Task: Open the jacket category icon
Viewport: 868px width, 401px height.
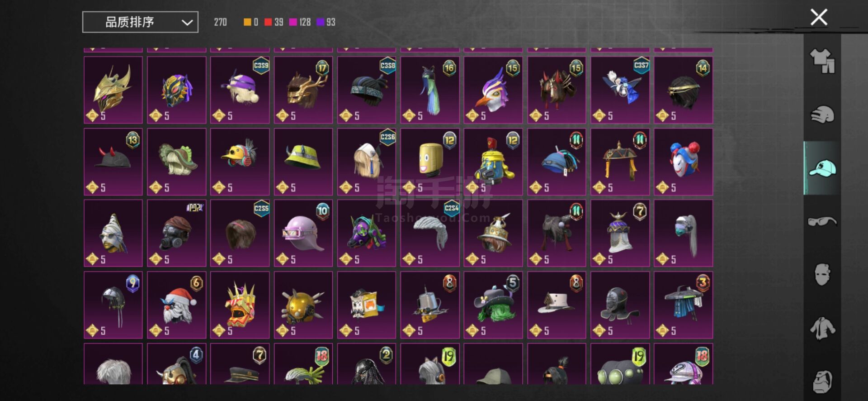Action: coord(822,328)
